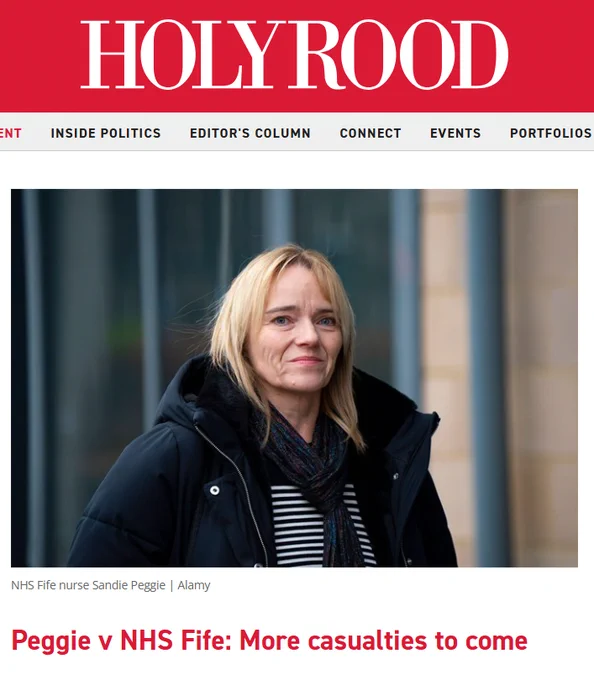Image resolution: width=594 pixels, height=680 pixels.
Task: Open the Inside Politics section
Action: click(x=106, y=133)
